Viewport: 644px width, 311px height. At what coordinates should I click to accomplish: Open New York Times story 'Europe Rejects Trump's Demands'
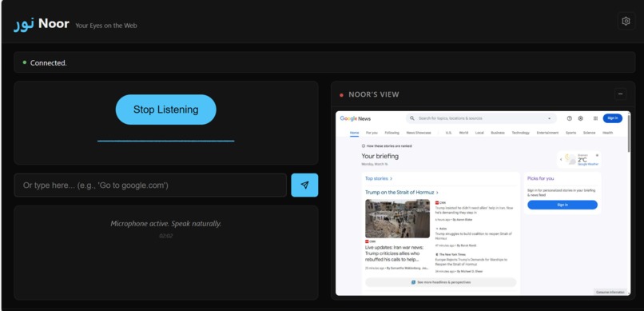[471, 261]
